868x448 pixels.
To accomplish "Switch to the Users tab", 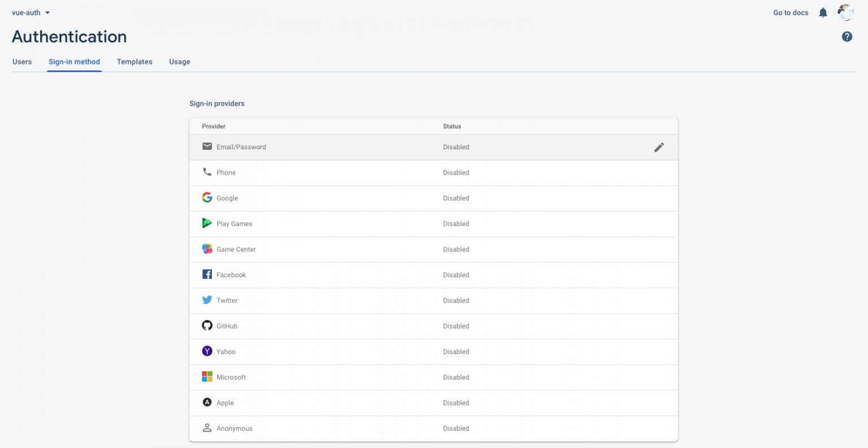I will 22,62.
